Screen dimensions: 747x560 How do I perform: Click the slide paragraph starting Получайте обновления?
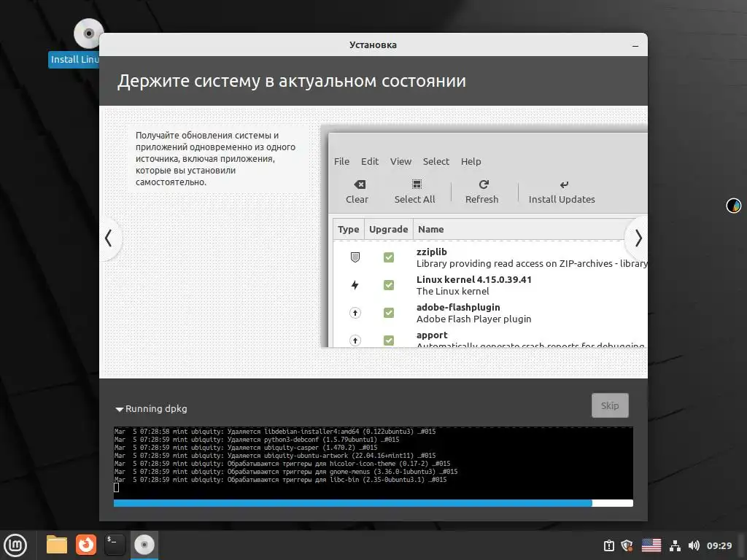click(x=215, y=158)
